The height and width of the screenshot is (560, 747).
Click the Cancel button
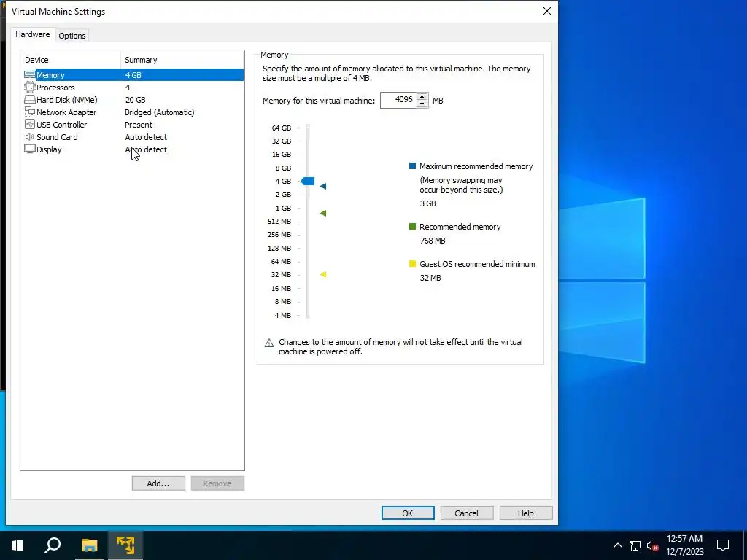point(466,513)
